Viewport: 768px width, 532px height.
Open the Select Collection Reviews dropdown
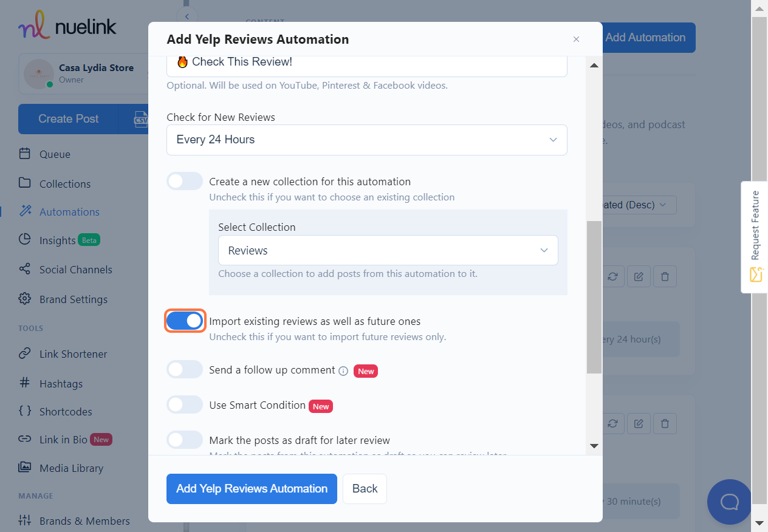388,250
